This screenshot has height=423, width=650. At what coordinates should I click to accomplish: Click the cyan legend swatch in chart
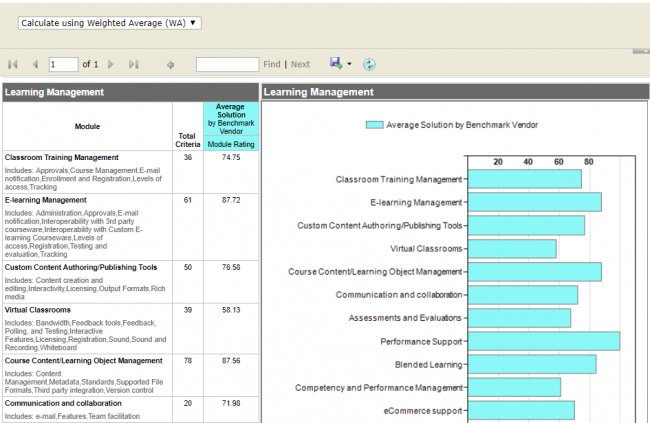click(374, 125)
